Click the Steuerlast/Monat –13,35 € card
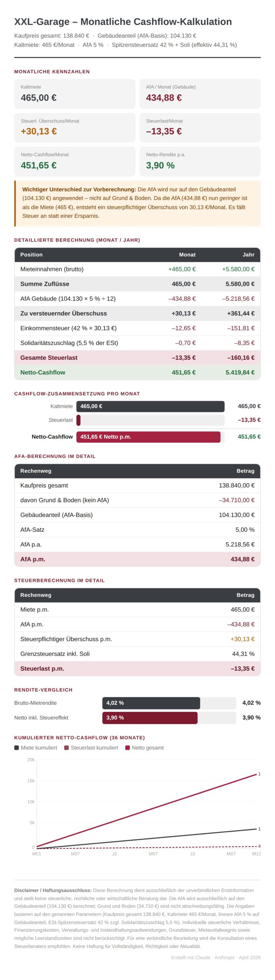Screen dimensions: 275x980 click(x=200, y=127)
